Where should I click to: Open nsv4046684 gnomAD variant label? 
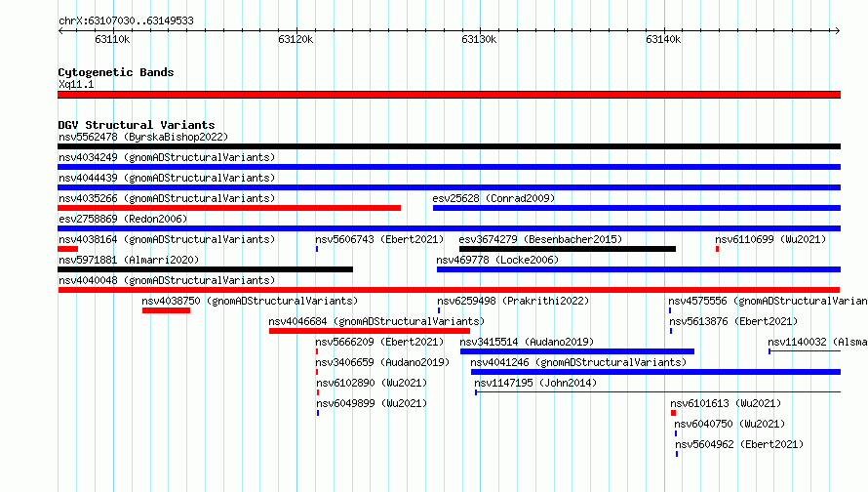[x=376, y=321]
